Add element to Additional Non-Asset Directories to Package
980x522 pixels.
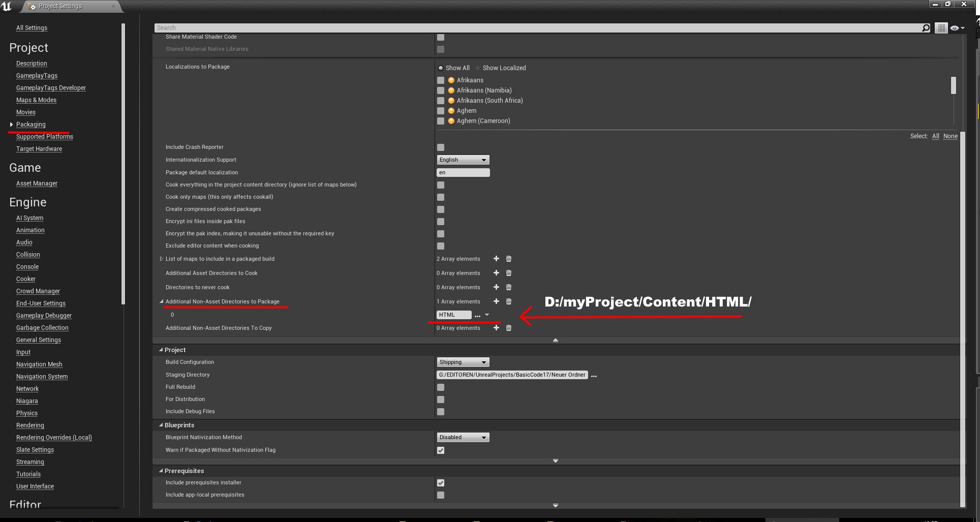[496, 301]
